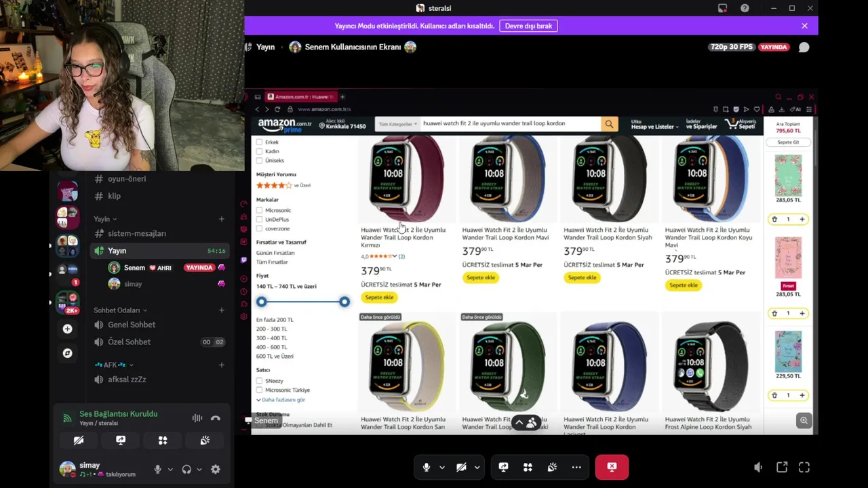Dismiss the purple streamer mode banner

pos(804,26)
